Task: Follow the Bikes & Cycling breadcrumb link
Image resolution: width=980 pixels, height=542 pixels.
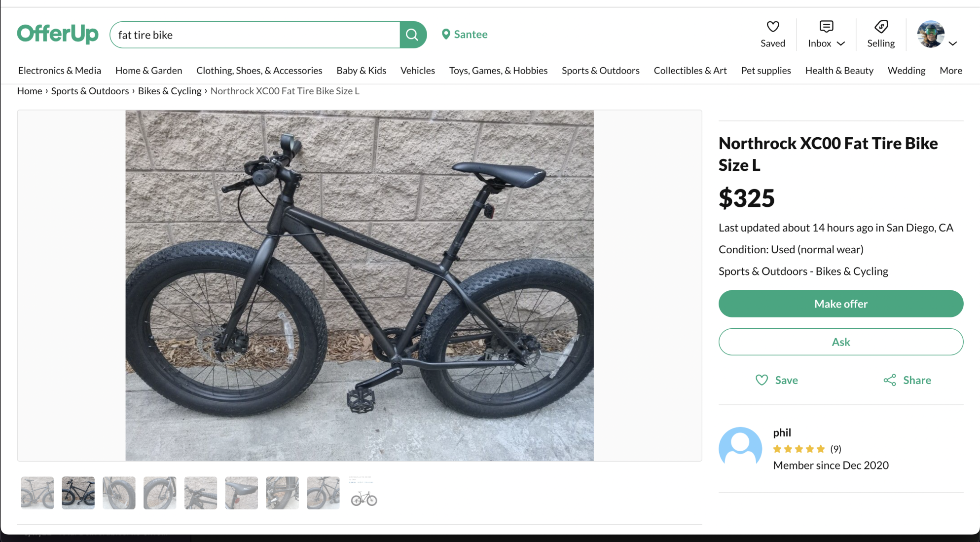Action: pyautogui.click(x=170, y=91)
